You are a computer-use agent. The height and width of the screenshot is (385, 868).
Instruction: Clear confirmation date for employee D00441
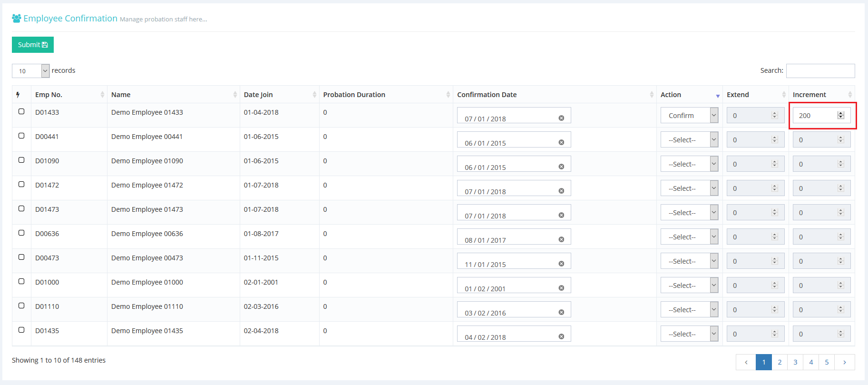point(561,142)
